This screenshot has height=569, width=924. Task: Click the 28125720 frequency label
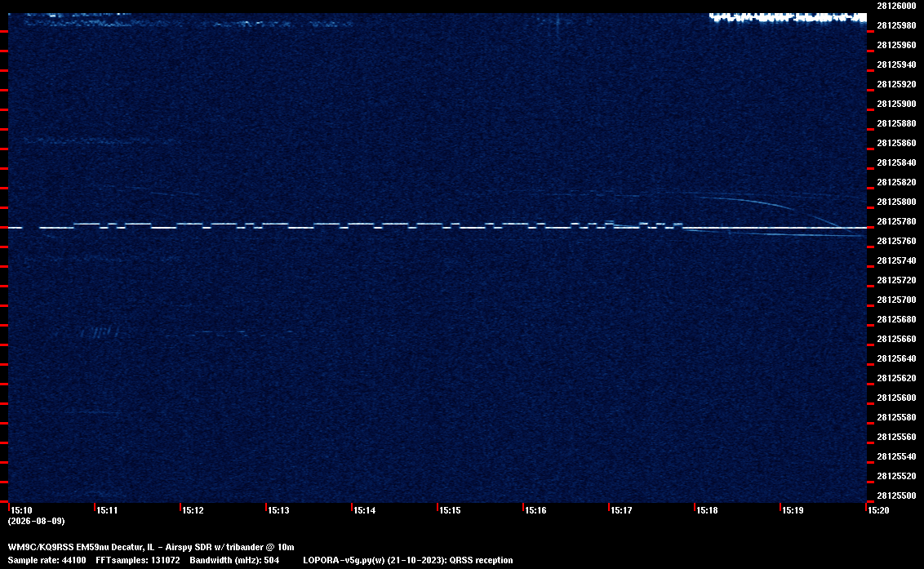[897, 280]
